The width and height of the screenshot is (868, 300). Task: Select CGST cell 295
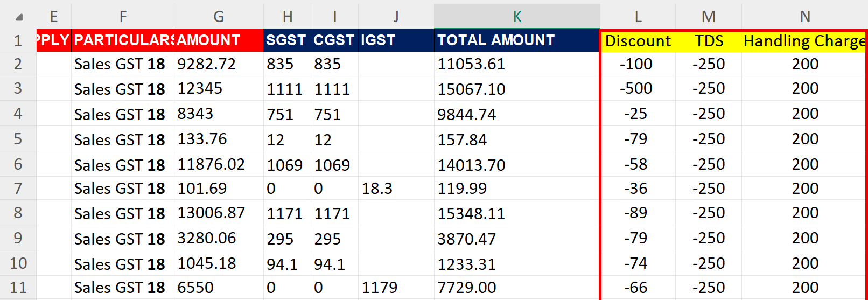[334, 238]
